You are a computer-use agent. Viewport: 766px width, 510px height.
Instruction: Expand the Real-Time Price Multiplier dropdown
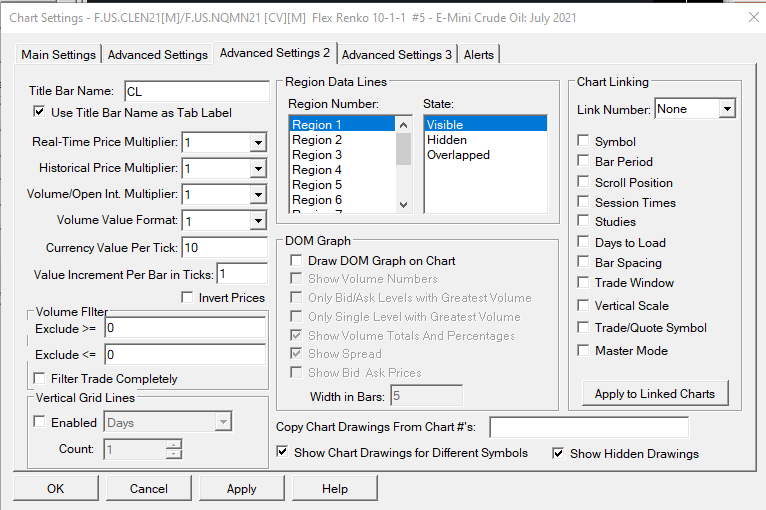pos(258,143)
